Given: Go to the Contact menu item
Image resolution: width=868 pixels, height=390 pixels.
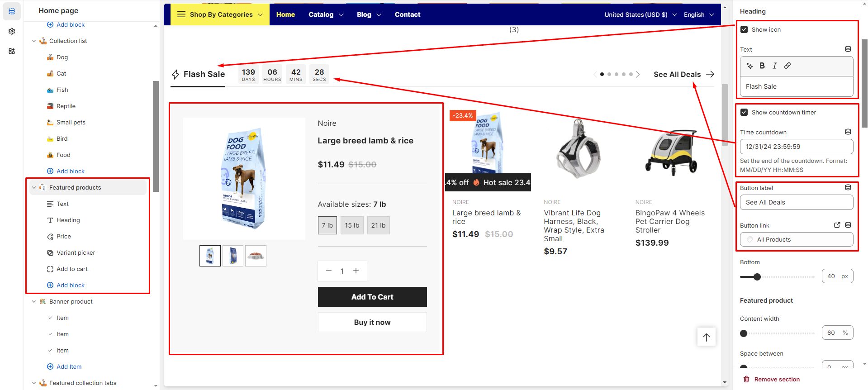Looking at the screenshot, I should coord(408,14).
